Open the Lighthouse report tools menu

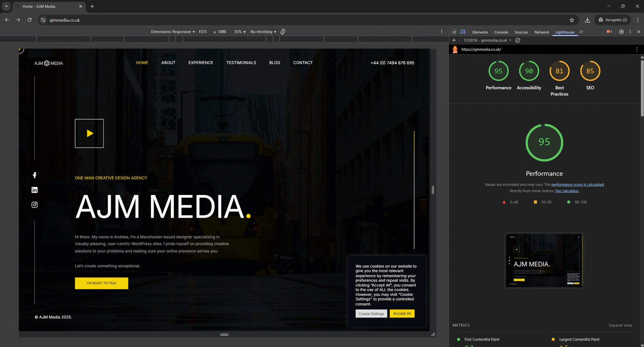coord(637,49)
